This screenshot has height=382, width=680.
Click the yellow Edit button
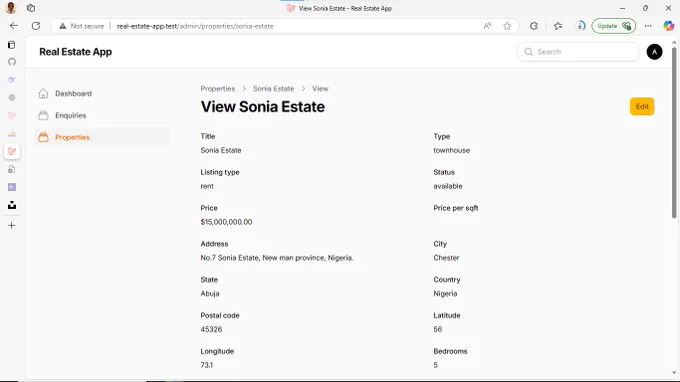click(642, 107)
